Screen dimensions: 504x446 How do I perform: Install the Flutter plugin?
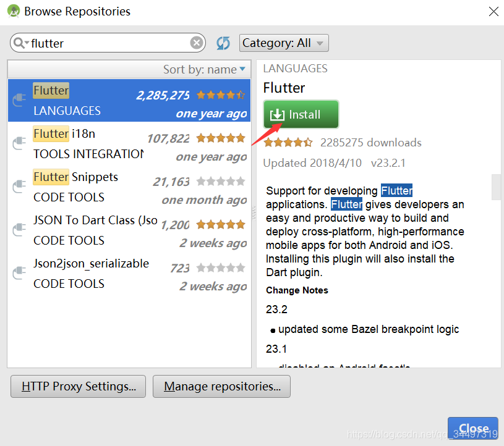301,114
